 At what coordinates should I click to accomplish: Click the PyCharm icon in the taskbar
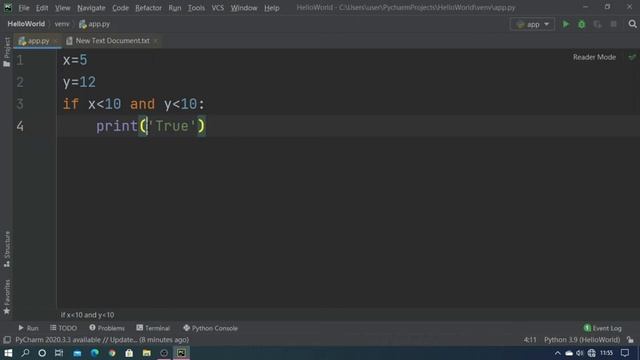pos(181,353)
